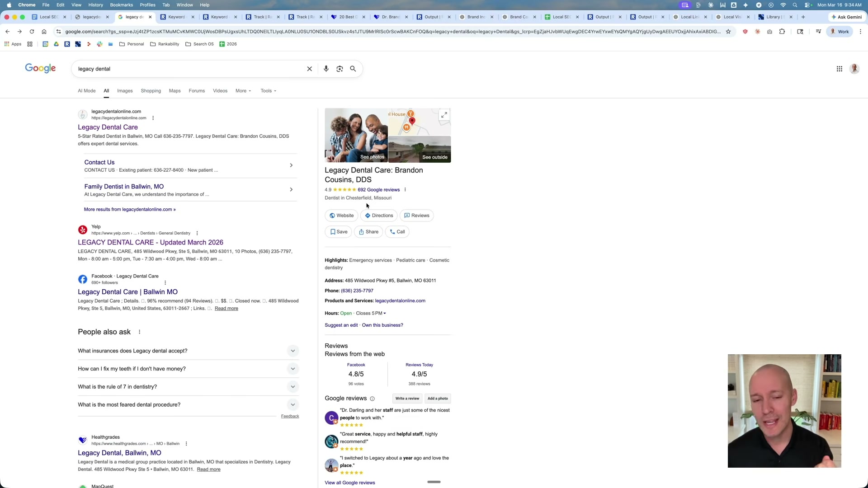Submit search with the magnifier icon
Viewport: 868px width, 488px height.
coord(353,69)
